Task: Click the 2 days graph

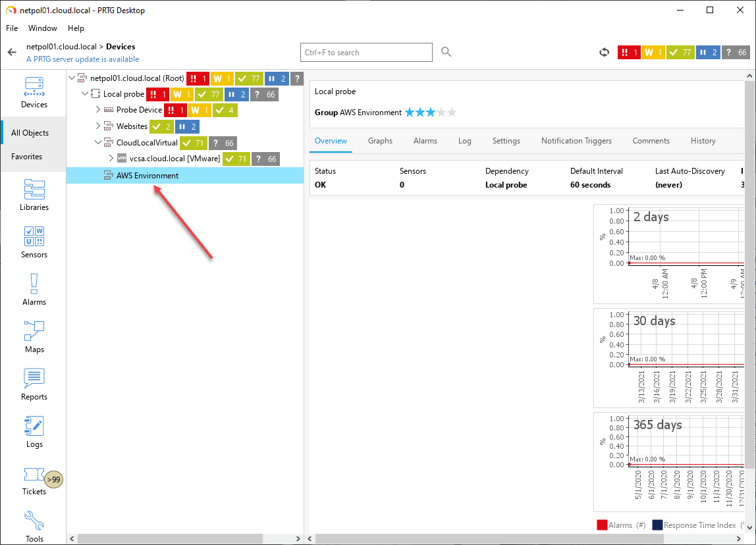Action: click(669, 254)
